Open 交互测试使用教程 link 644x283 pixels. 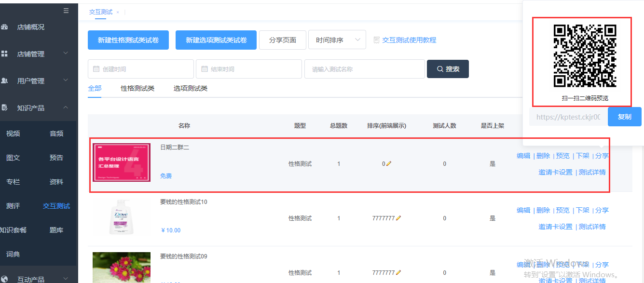point(409,40)
